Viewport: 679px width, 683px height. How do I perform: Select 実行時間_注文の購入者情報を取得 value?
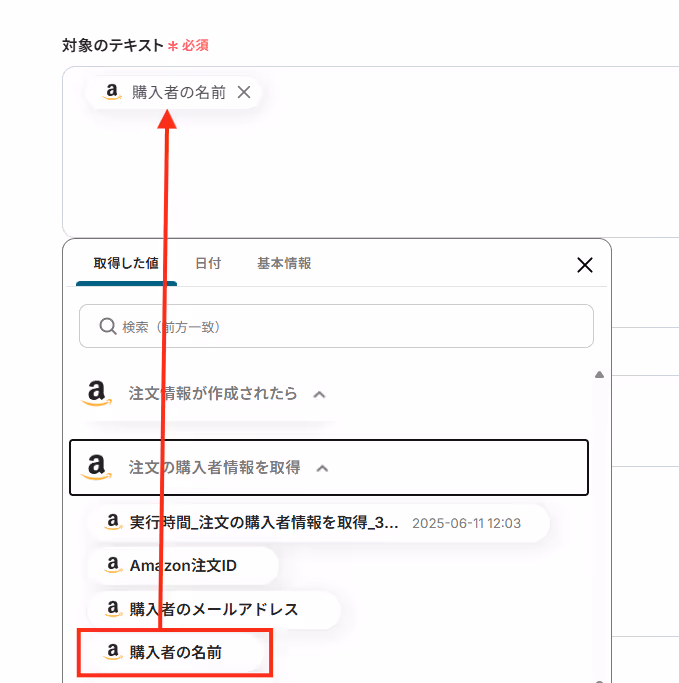318,523
